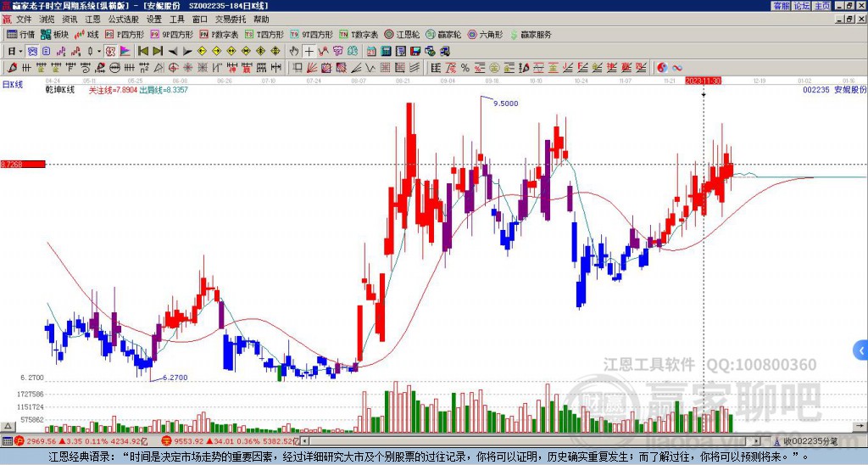The width and height of the screenshot is (868, 465).
Task: Move chart right with black arrow
Action: pyautogui.click(x=187, y=52)
